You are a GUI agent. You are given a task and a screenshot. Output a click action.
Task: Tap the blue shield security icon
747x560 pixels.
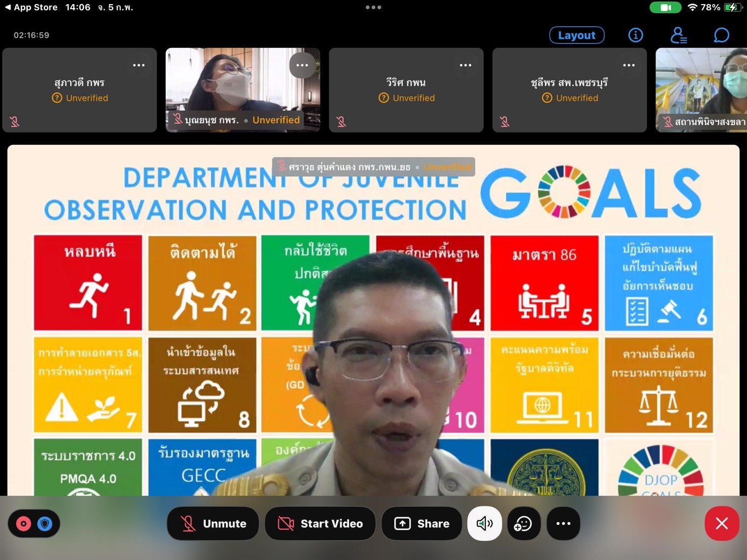(45, 524)
